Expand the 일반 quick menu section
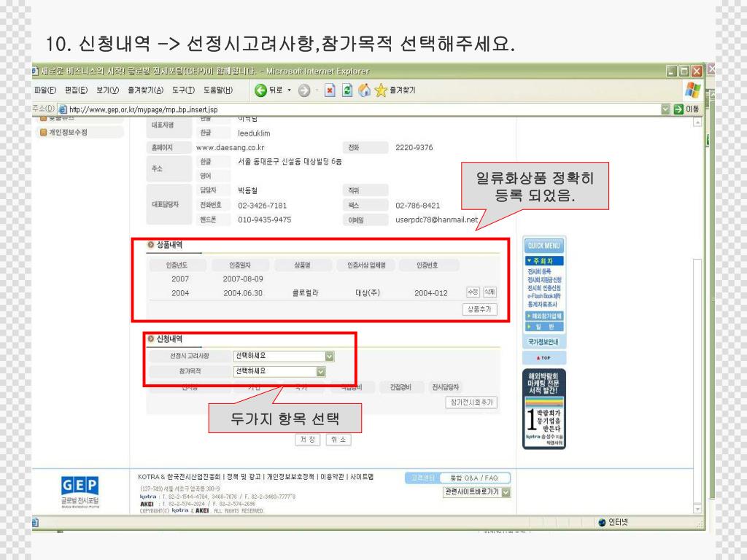 click(544, 327)
